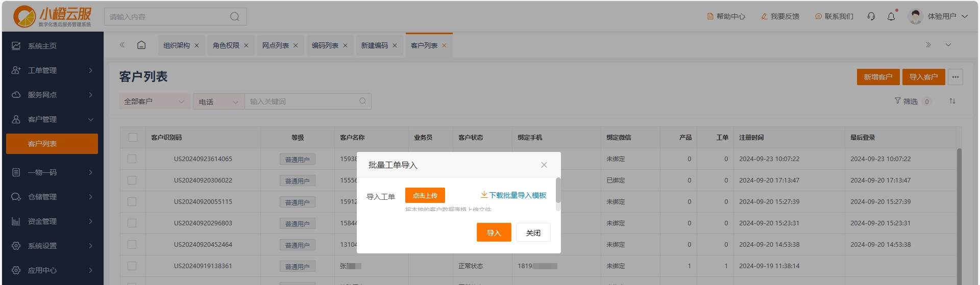Check the row for US20240923614065

click(x=132, y=159)
